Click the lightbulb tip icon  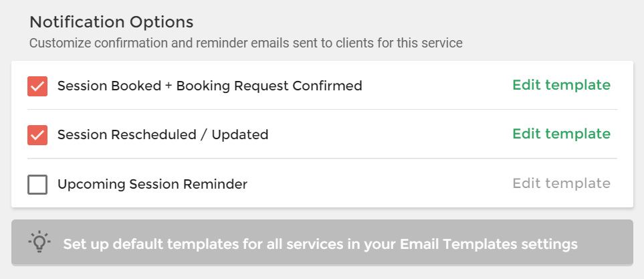pos(39,242)
